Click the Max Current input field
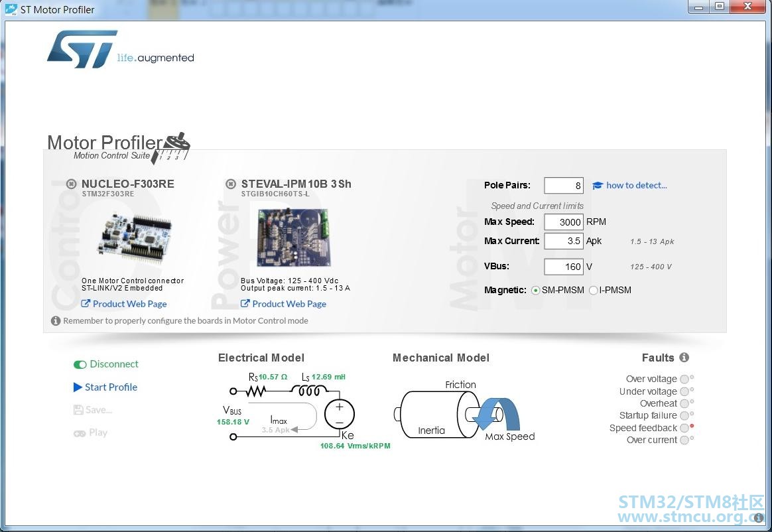The image size is (772, 532). coord(564,241)
